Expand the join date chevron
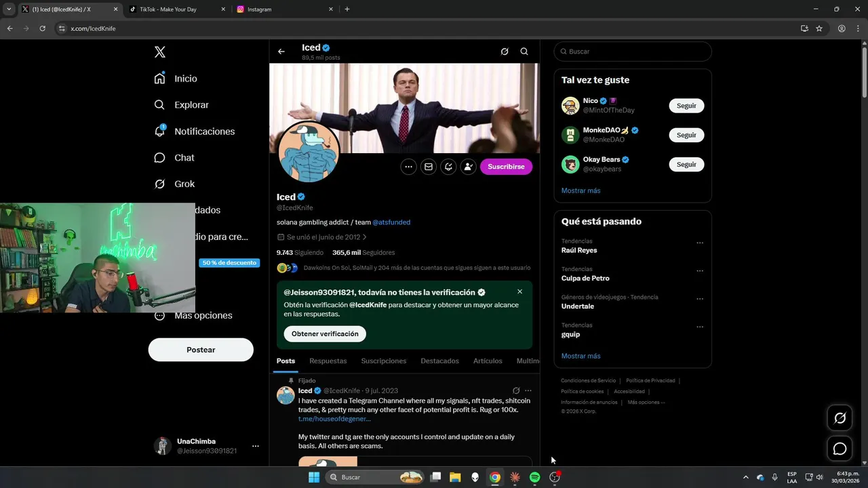 click(365, 237)
